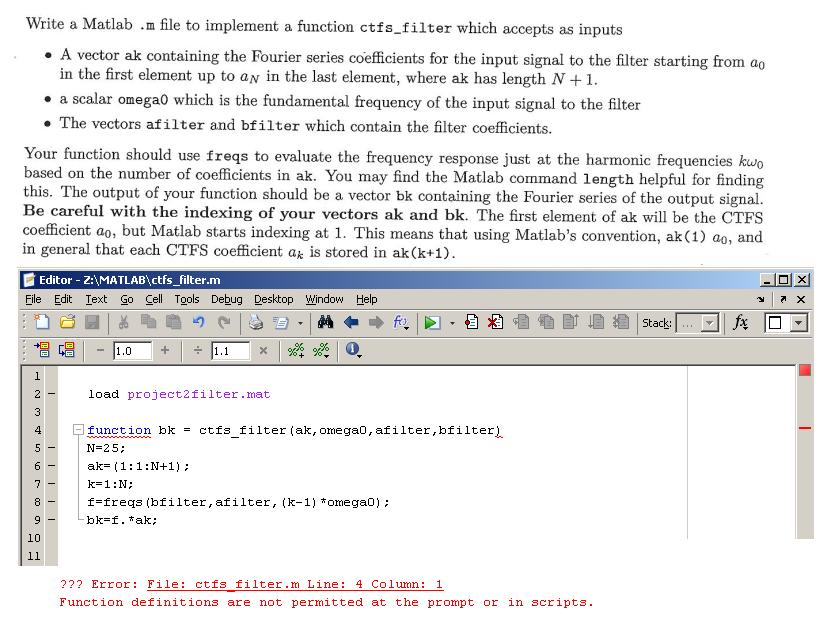The width and height of the screenshot is (819, 621).
Task: Open the Window menu
Action: tap(324, 299)
